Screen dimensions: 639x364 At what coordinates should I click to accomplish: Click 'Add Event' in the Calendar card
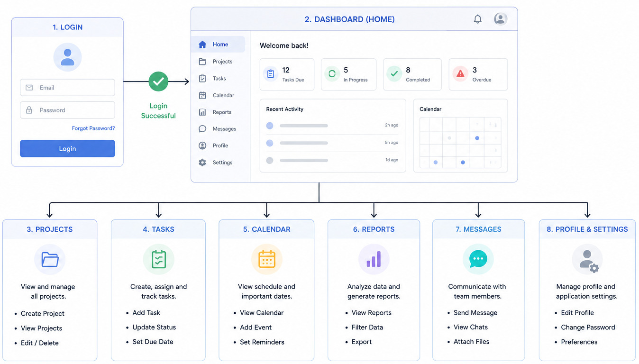[256, 328]
